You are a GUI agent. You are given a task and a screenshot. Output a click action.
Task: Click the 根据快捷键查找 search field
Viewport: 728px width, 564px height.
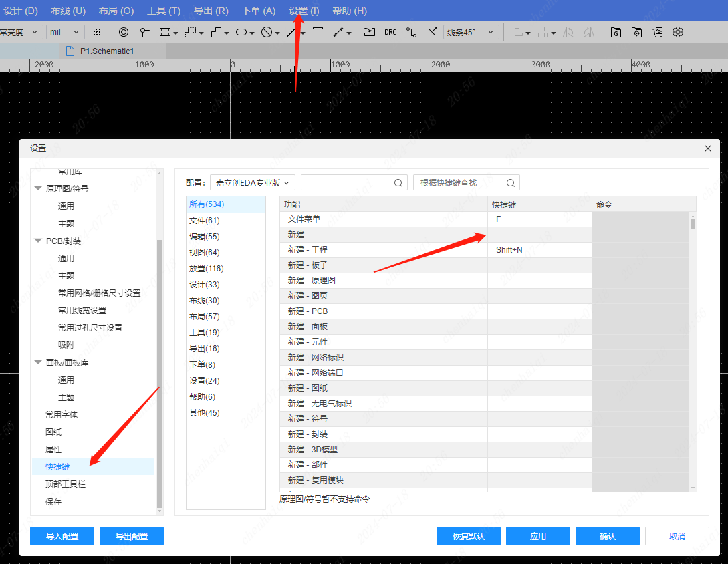tap(460, 183)
